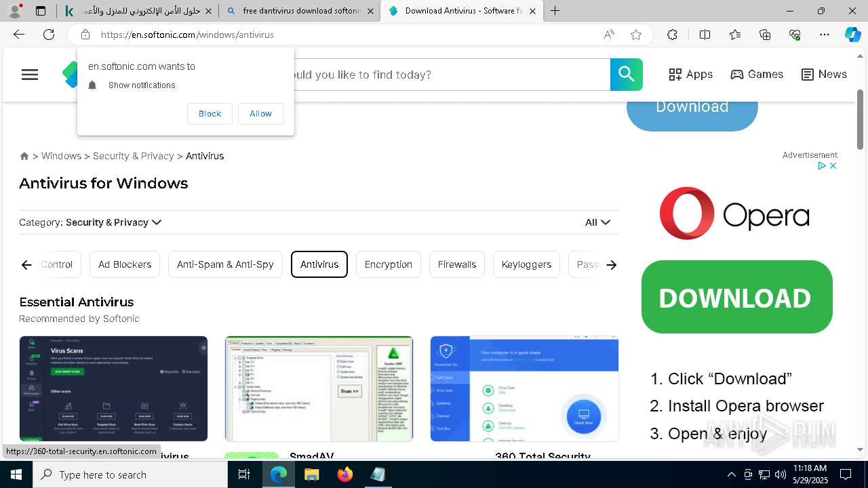
Task: Show hidden system tray icons
Action: 731,474
